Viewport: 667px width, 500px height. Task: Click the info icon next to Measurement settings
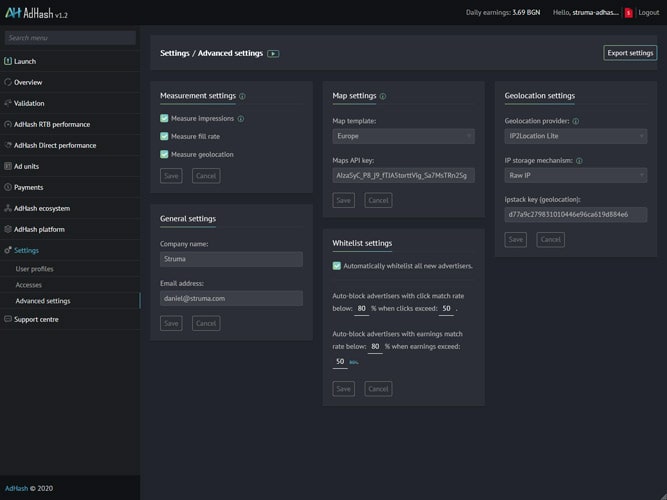(242, 97)
